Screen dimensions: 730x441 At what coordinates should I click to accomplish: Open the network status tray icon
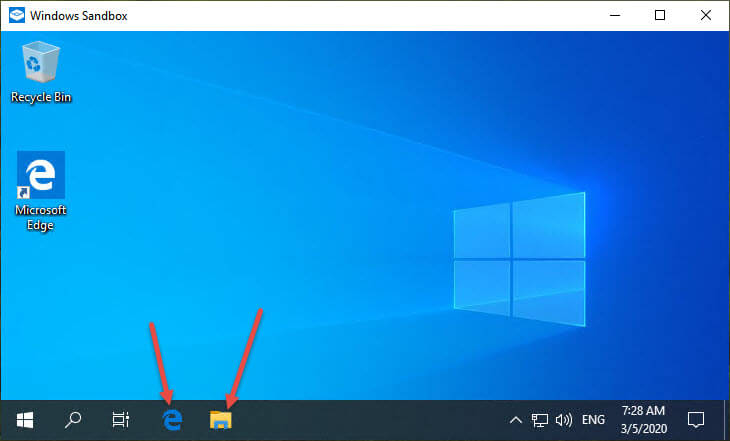click(540, 420)
